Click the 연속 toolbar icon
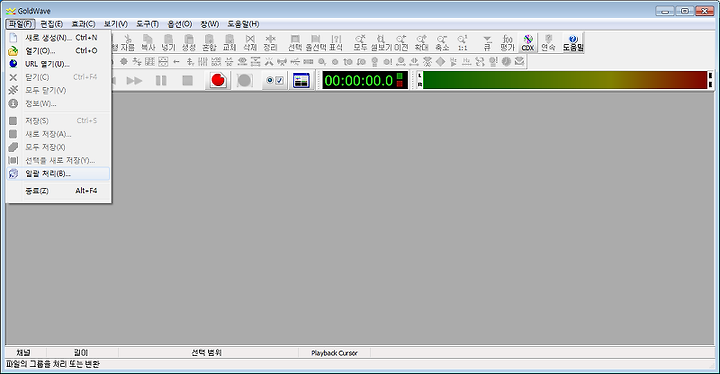This screenshot has width=720, height=374. (548, 43)
